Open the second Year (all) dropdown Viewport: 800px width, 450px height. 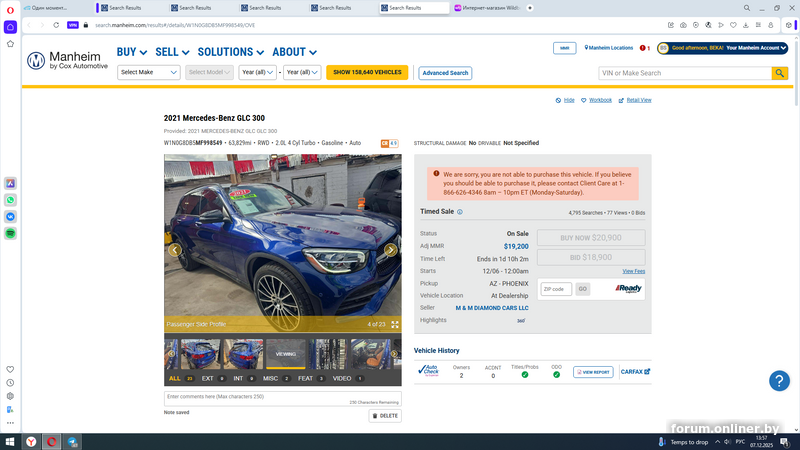(x=302, y=72)
